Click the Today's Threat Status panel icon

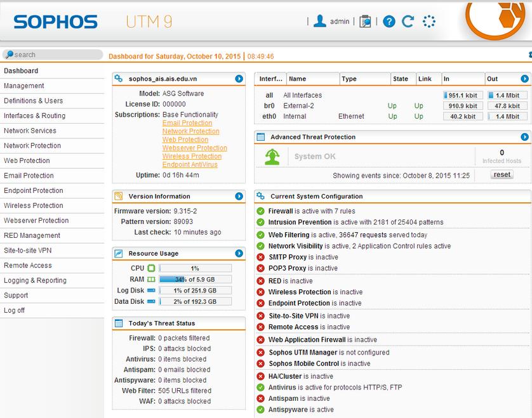click(119, 323)
